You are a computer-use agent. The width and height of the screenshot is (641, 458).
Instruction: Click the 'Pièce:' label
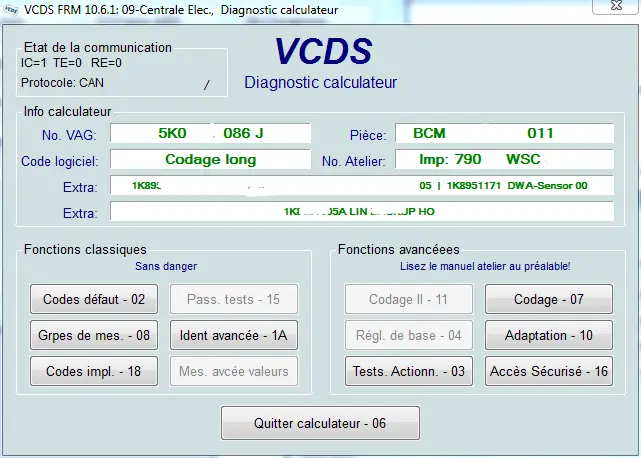(368, 135)
